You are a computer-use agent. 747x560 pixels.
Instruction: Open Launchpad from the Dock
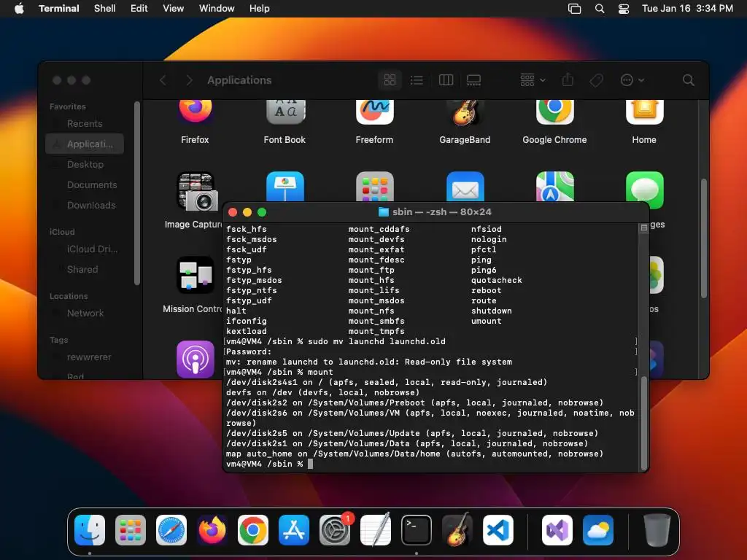131,530
